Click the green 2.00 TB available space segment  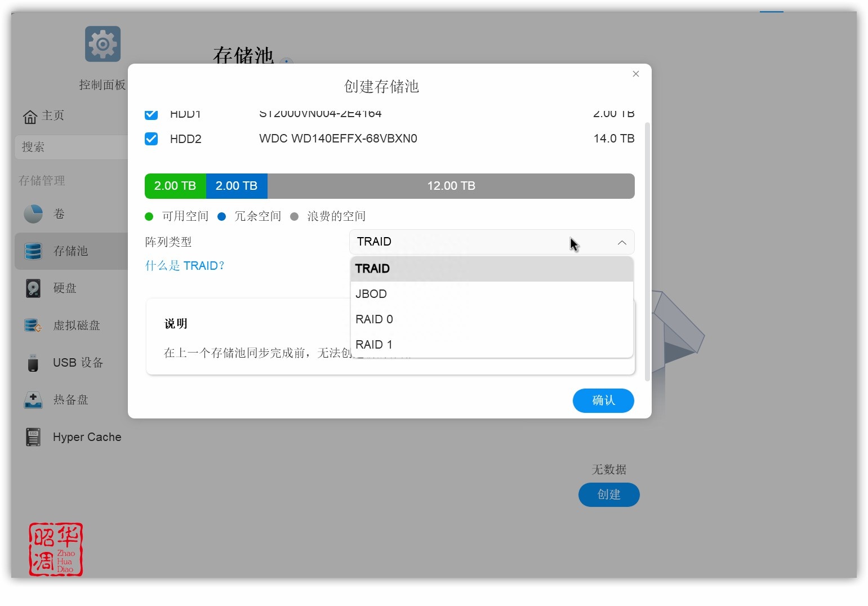[175, 186]
